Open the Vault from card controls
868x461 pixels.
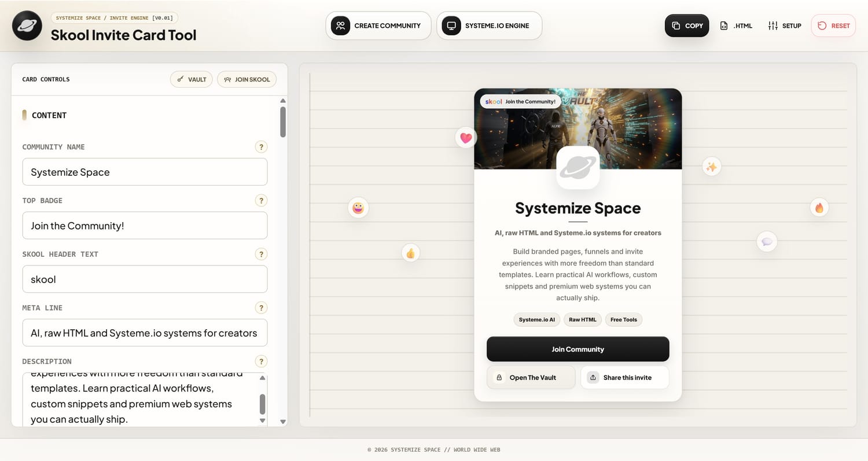(192, 79)
